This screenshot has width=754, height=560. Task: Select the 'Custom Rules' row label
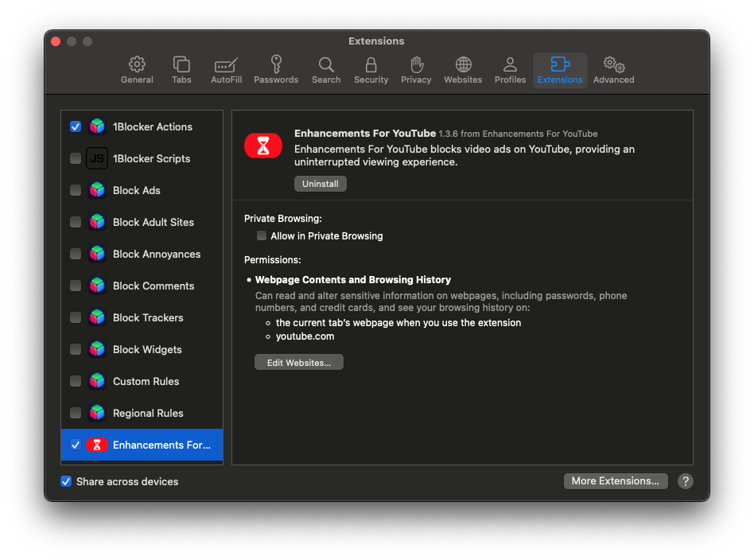point(146,381)
